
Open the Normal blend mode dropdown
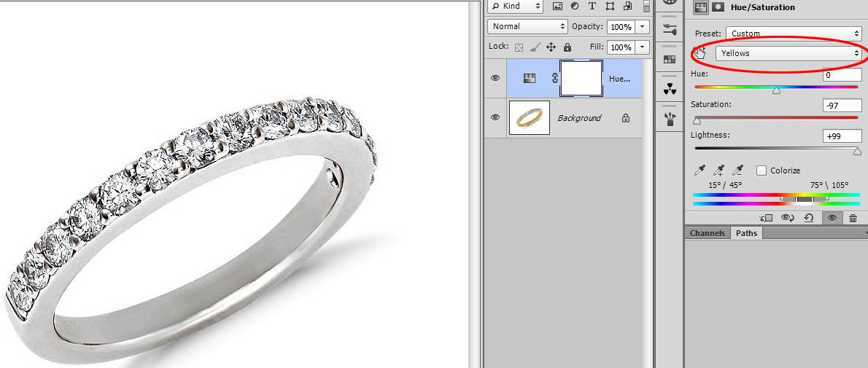click(527, 26)
